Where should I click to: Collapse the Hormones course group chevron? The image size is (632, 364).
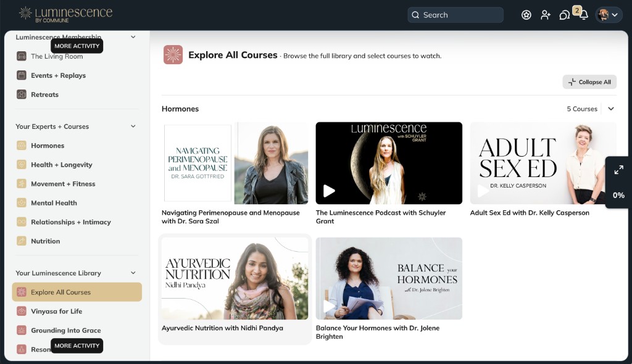(611, 109)
